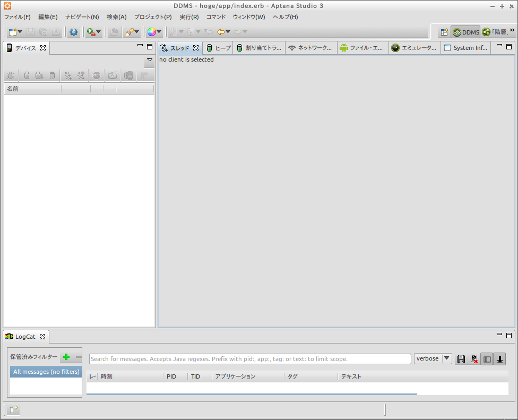Open the color wheel theme icon
This screenshot has width=518, height=420.
152,32
